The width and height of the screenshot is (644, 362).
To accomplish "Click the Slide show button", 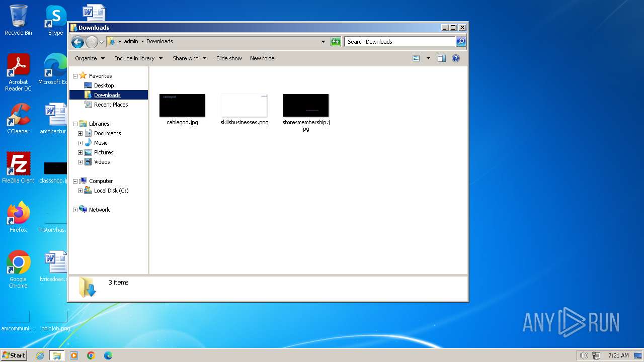I will point(229,58).
